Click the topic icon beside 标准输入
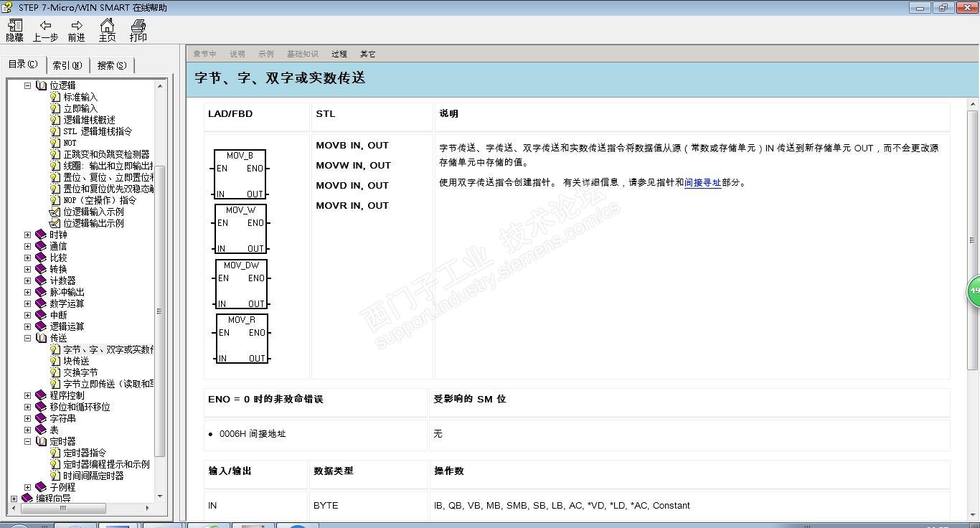 click(55, 97)
